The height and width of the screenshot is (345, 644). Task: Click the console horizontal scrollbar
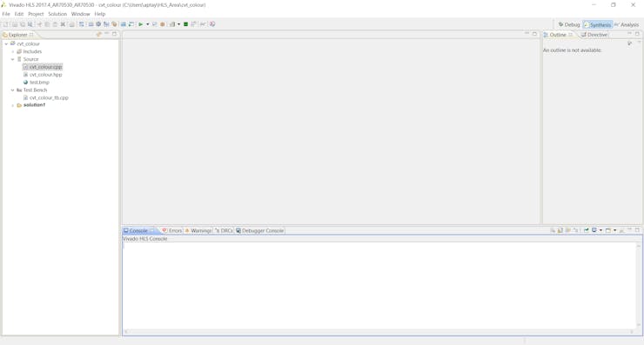pyautogui.click(x=379, y=331)
